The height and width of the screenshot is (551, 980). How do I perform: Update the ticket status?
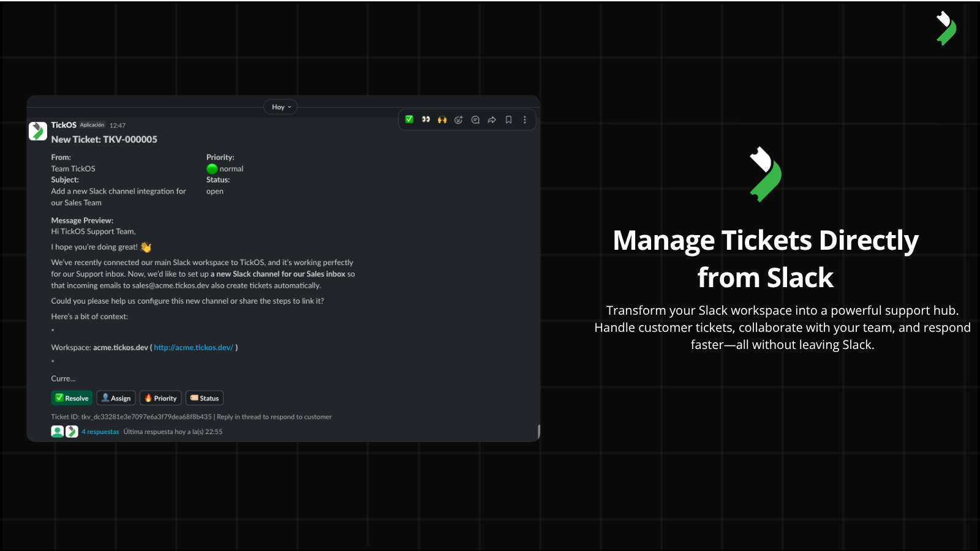(205, 398)
